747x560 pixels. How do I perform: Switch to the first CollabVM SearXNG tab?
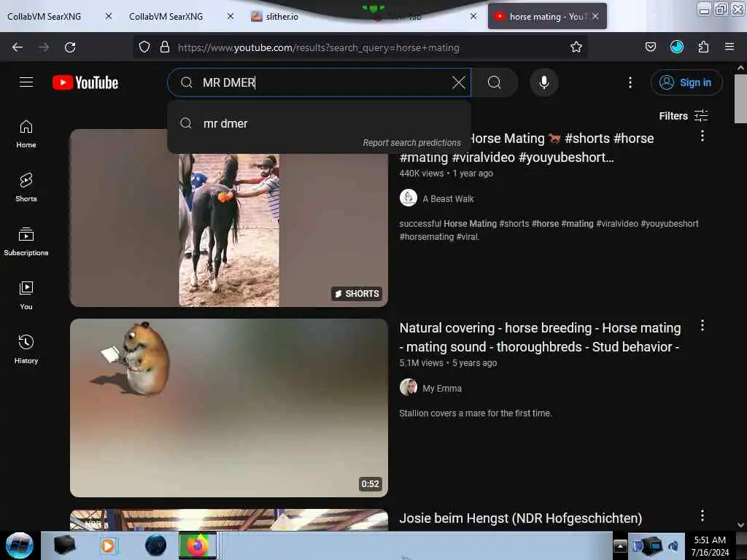tap(44, 17)
